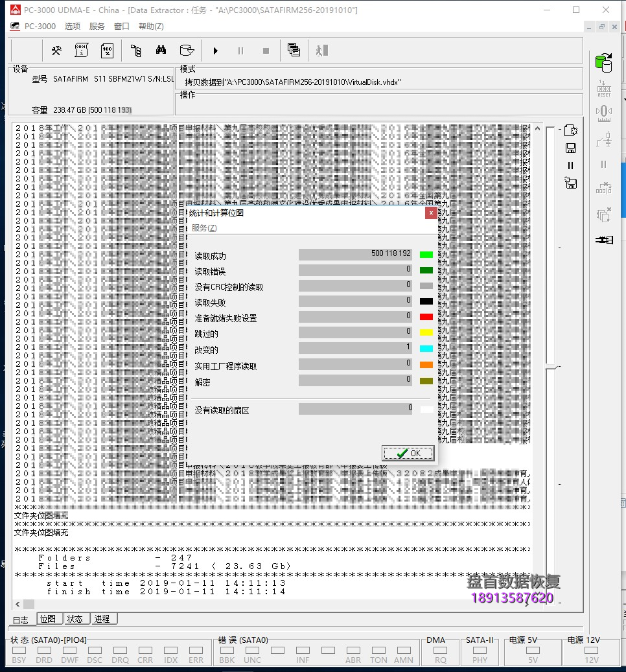Screen dimensions: 626x672
Task: Click the stacked-copies icon near toolbar end
Action: tap(293, 50)
